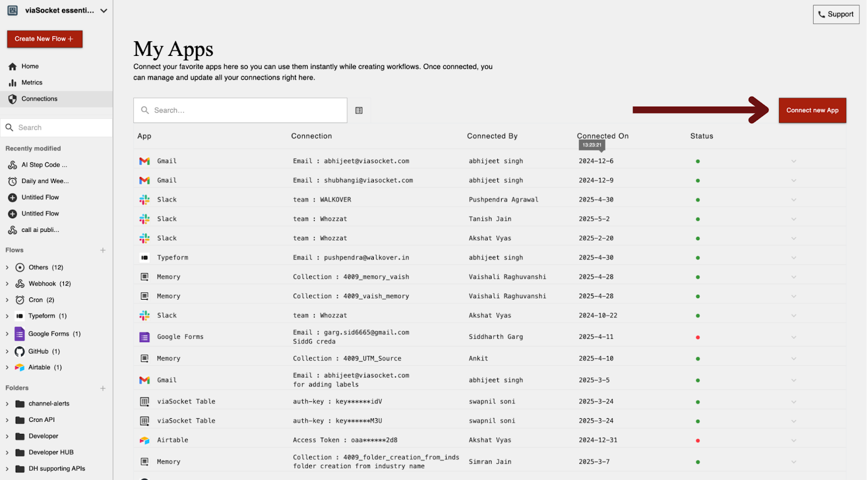Expand the Airtable row chevron
The image size is (868, 480).
(794, 440)
